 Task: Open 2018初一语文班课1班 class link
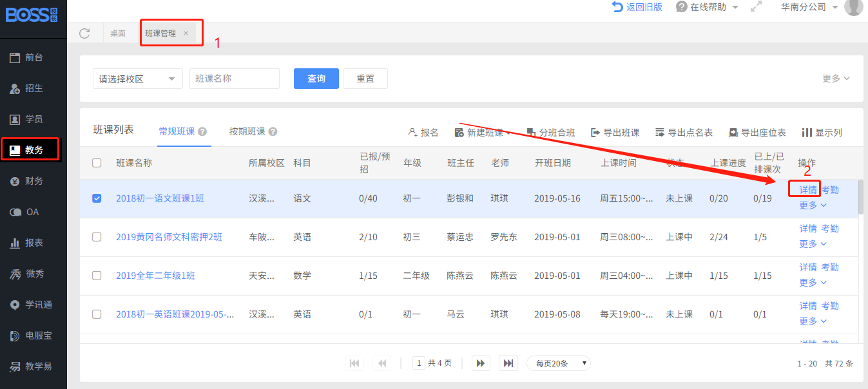[160, 198]
